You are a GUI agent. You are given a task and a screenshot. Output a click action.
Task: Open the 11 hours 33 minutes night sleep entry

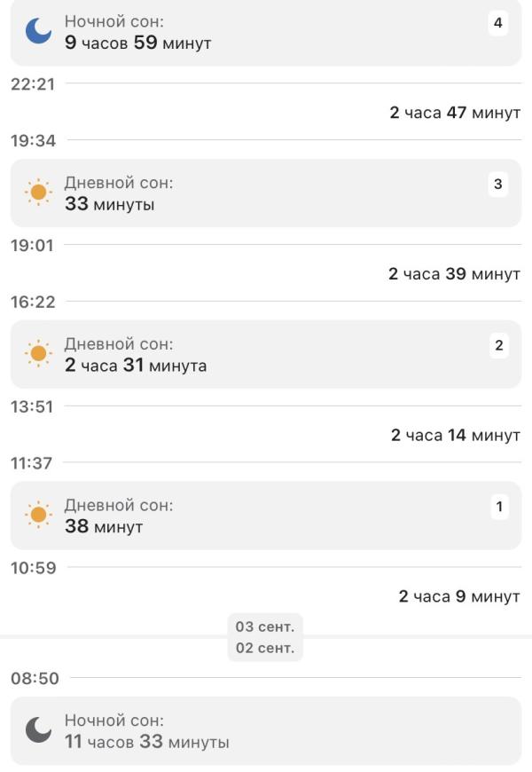[266, 731]
